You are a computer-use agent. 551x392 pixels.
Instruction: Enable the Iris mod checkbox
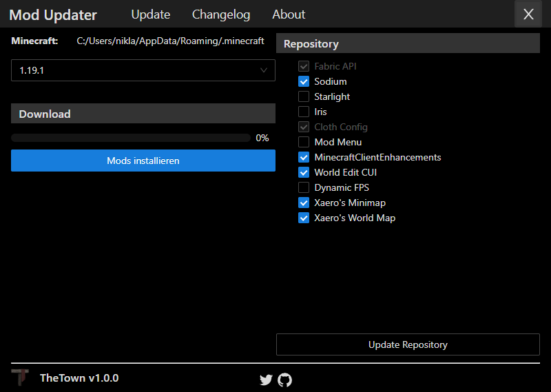click(x=304, y=112)
